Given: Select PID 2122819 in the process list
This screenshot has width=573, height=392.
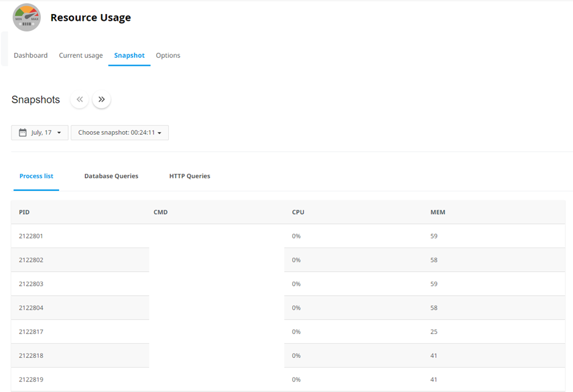Looking at the screenshot, I should (31, 380).
